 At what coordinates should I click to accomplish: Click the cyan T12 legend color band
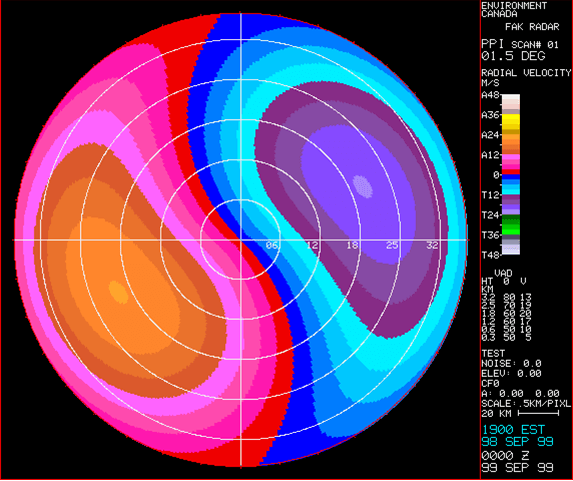(x=511, y=189)
